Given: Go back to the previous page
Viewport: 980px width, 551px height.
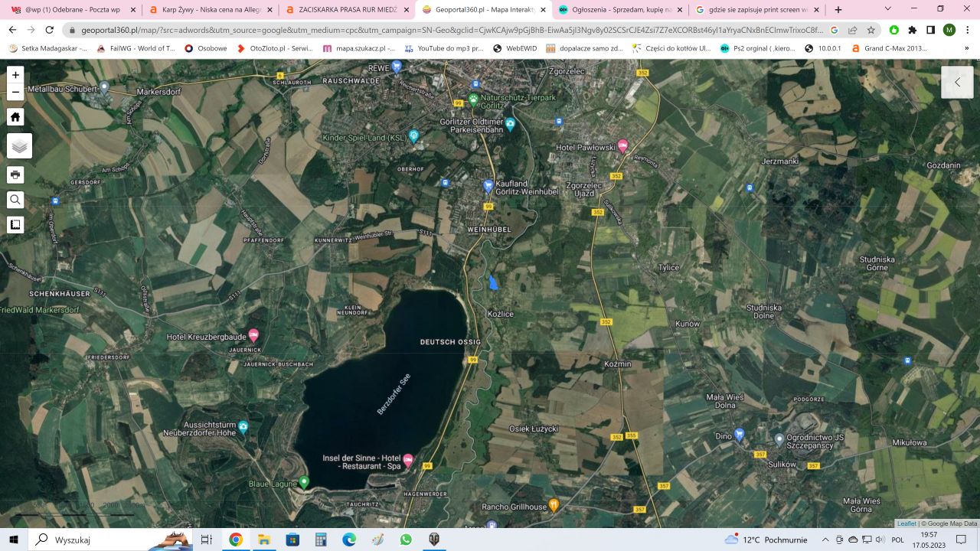Looking at the screenshot, I should coord(12,30).
